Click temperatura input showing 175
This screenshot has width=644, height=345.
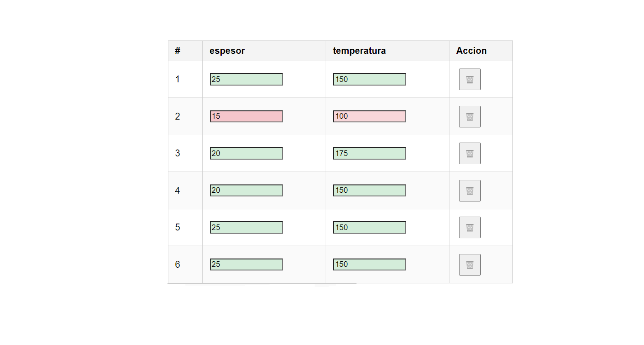(369, 154)
